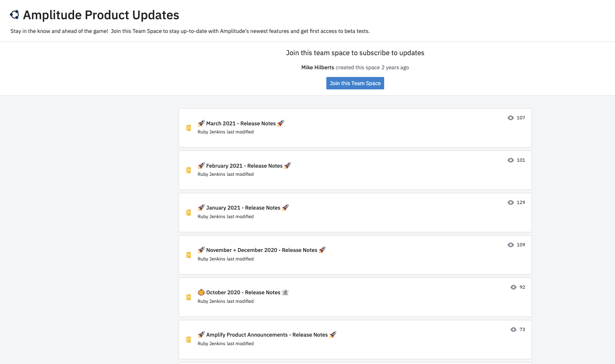
Task: Click ghost emoji after October 2020 title
Action: (285, 293)
